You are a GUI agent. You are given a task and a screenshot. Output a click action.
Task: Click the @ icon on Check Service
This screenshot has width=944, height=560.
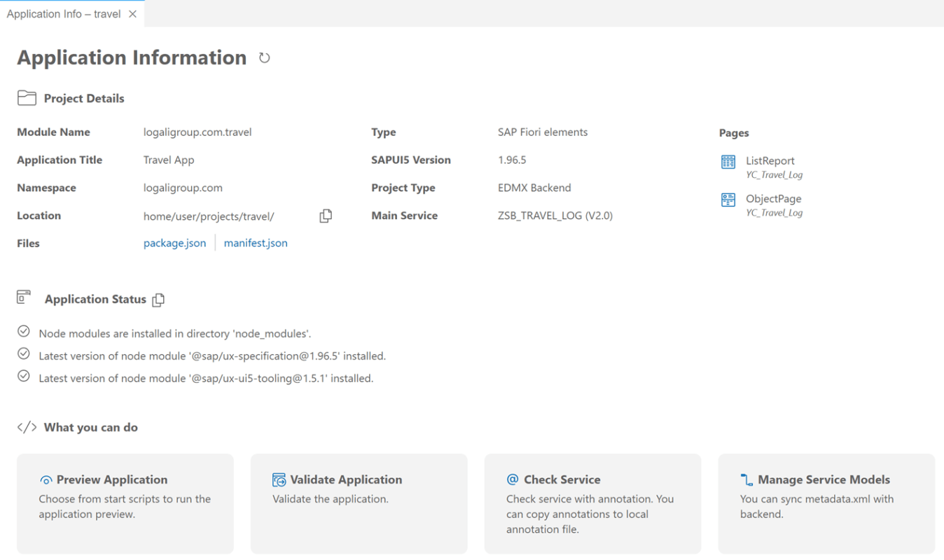(513, 479)
